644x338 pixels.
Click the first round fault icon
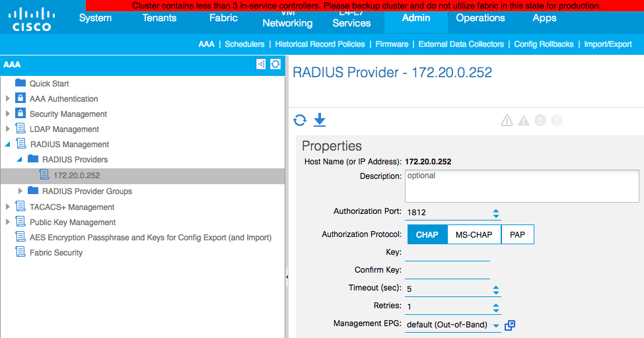540,120
